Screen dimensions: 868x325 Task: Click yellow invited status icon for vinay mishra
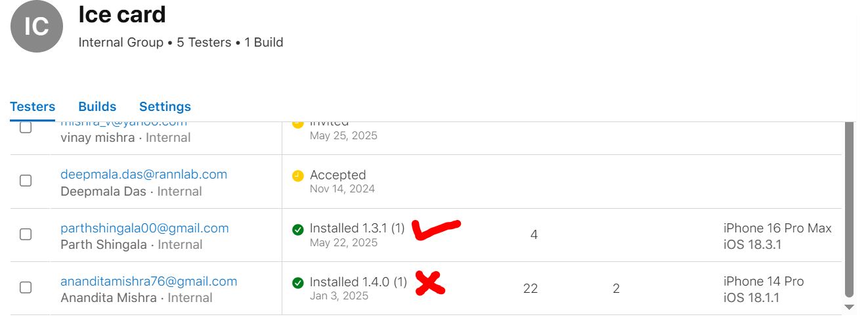point(297,124)
